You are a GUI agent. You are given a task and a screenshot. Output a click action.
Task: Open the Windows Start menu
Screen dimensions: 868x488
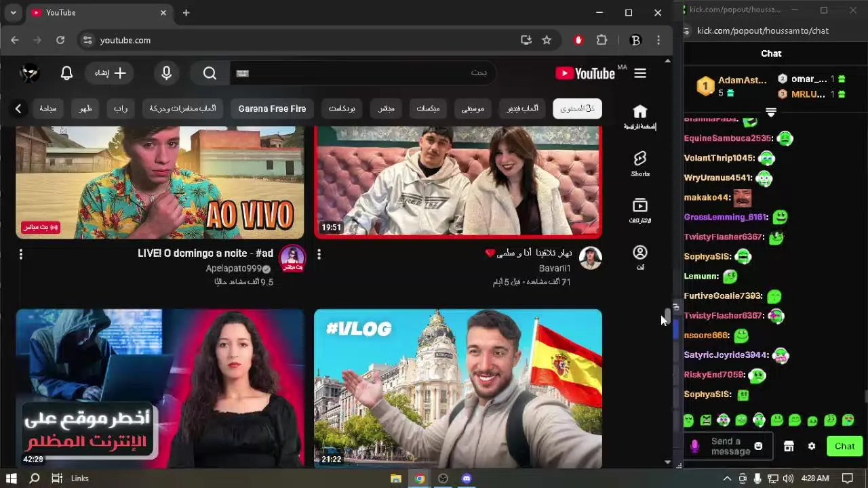click(x=11, y=479)
